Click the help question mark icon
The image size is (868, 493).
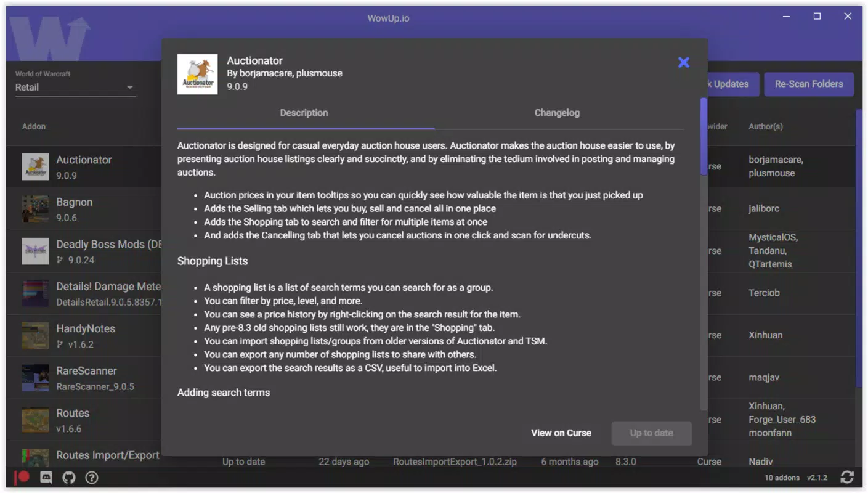tap(92, 478)
